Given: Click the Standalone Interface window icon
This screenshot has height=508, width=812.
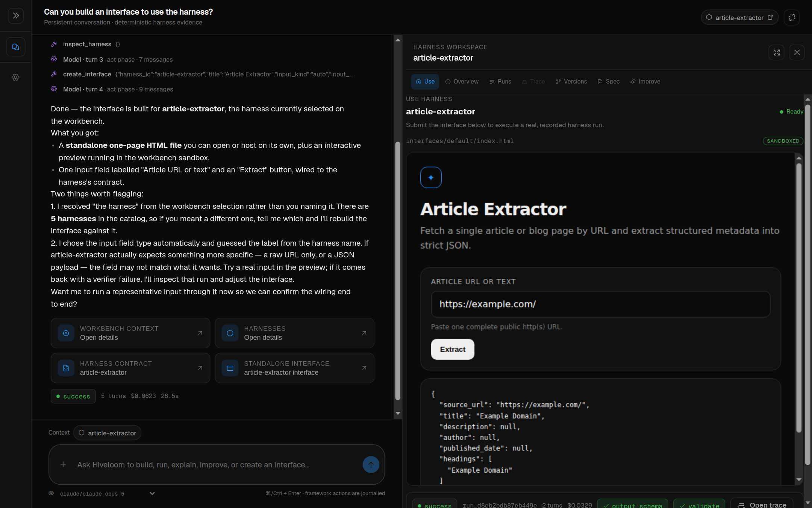Looking at the screenshot, I should [230, 368].
